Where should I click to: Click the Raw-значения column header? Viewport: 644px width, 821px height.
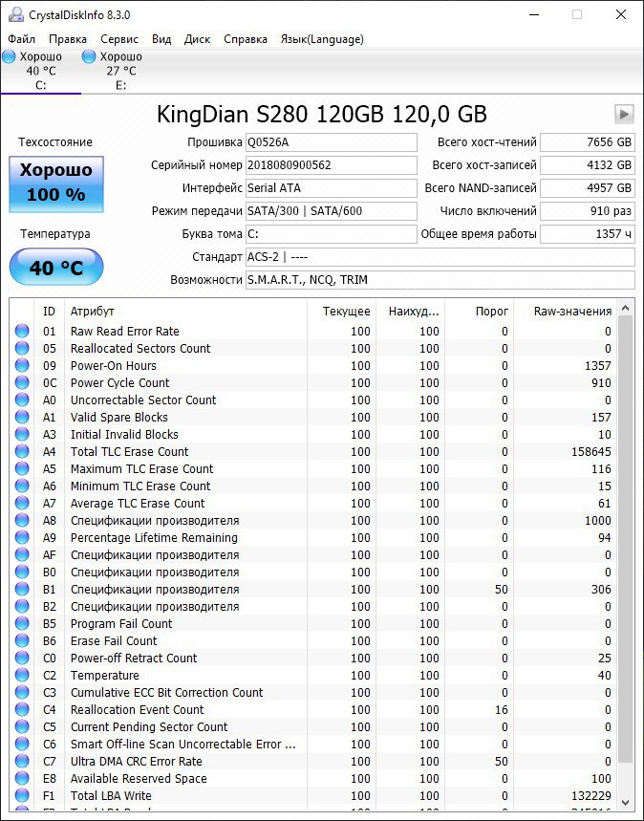[565, 311]
